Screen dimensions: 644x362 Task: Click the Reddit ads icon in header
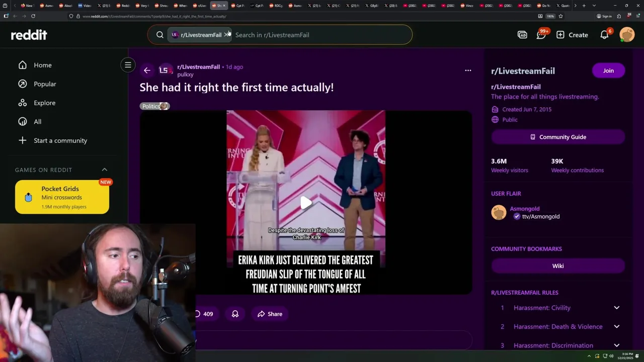coord(522,35)
